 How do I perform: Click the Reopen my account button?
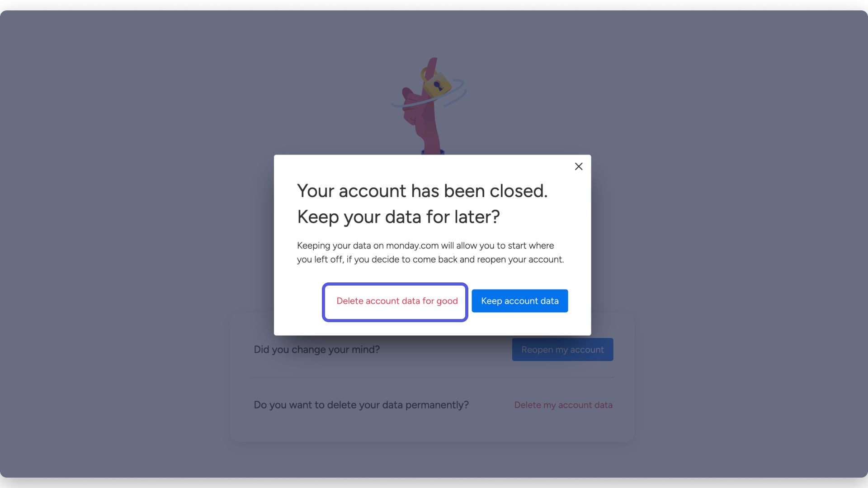tap(562, 350)
